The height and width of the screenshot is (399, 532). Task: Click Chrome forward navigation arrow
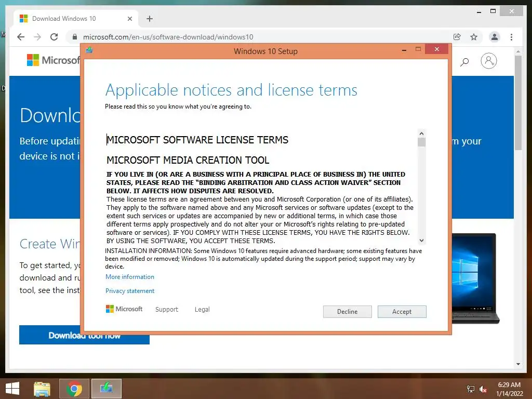37,37
